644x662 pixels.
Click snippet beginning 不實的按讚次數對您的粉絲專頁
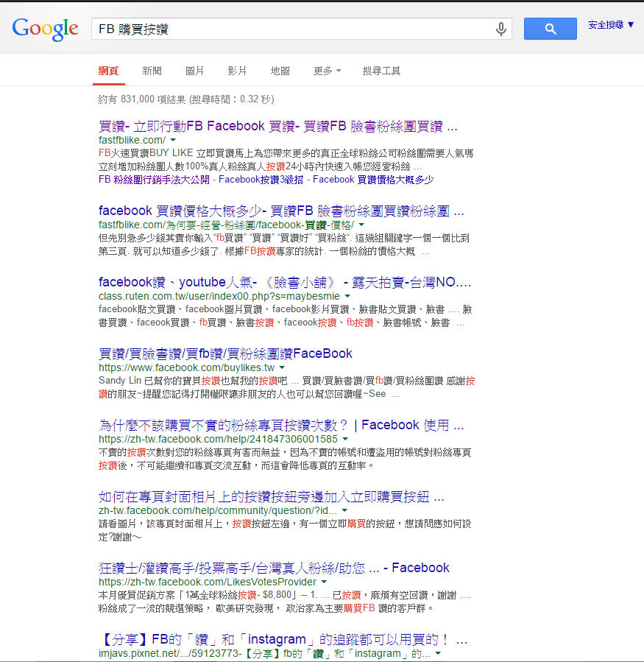pos(285,459)
